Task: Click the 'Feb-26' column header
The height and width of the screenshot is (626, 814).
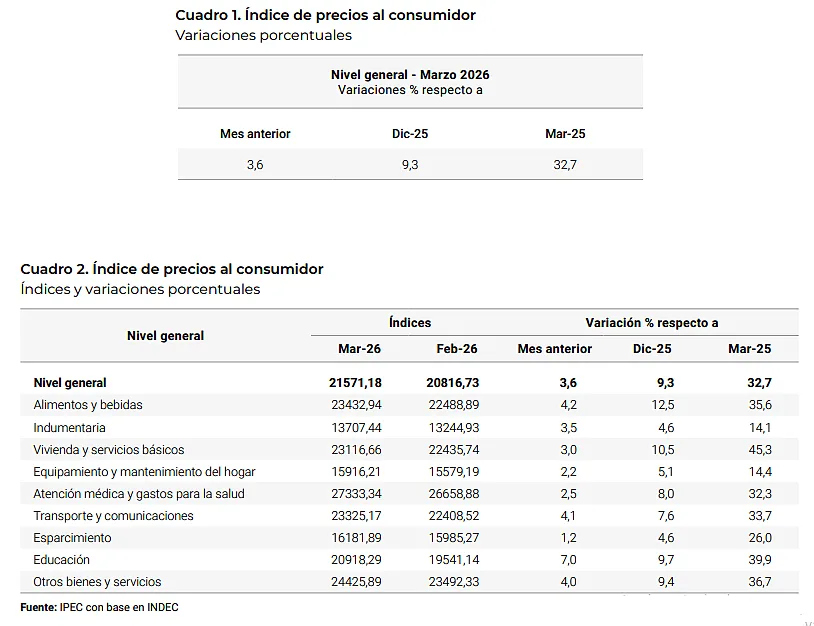Action: point(457,349)
